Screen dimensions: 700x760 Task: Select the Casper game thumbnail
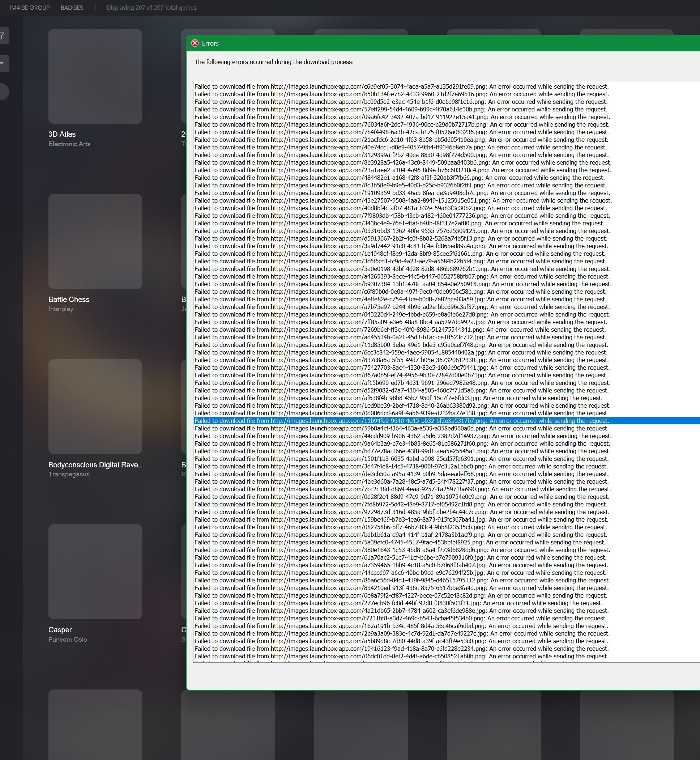(x=95, y=572)
